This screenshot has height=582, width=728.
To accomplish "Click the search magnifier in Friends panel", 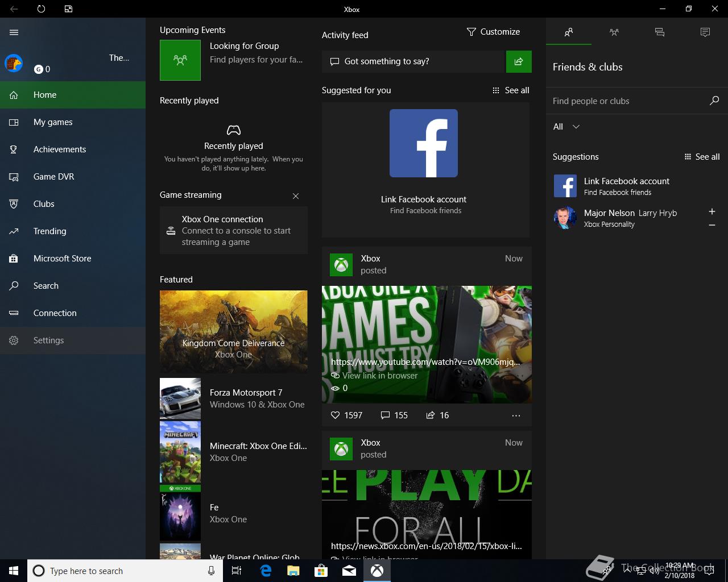I will click(x=714, y=101).
